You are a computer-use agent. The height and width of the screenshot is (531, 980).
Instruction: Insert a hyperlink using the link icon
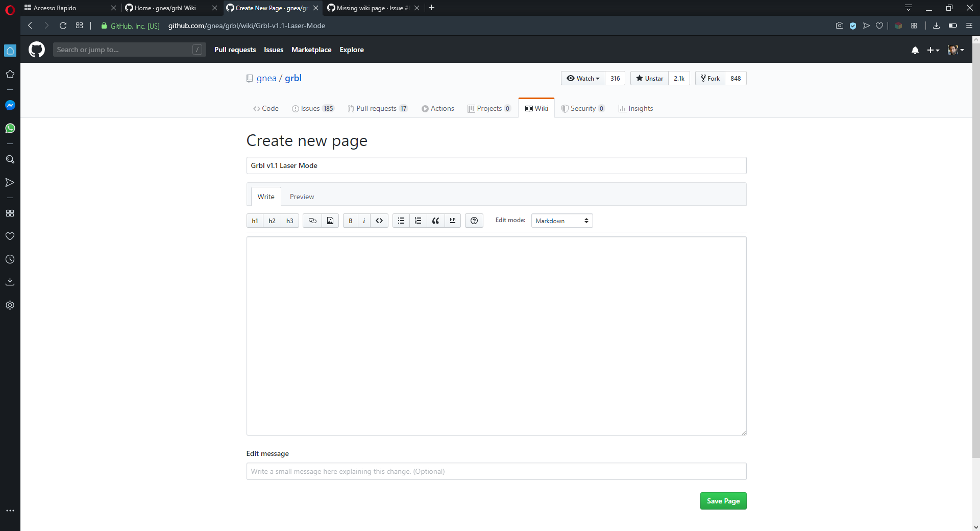[312, 221]
